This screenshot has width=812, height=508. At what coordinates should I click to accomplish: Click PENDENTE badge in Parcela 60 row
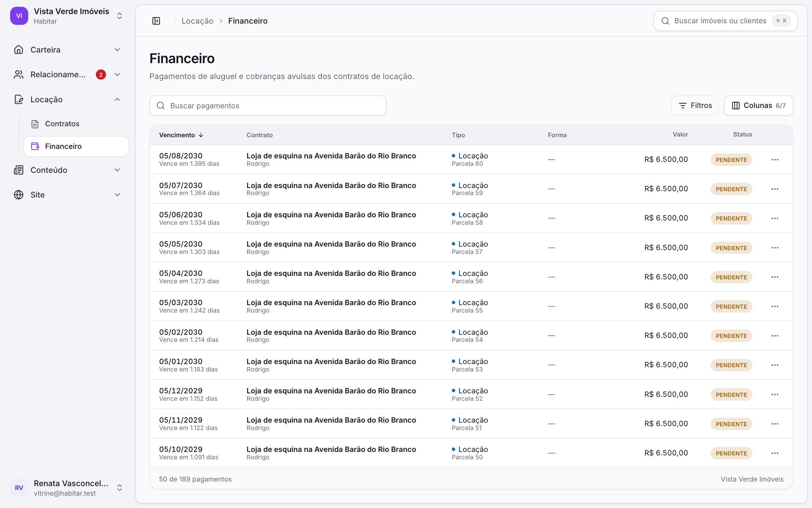[731, 159]
